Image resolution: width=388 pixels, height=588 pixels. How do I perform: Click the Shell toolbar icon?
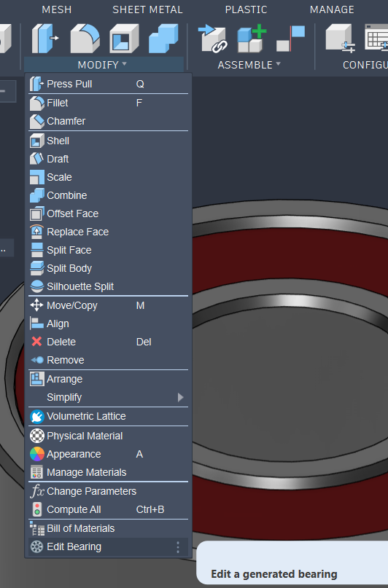tap(124, 38)
